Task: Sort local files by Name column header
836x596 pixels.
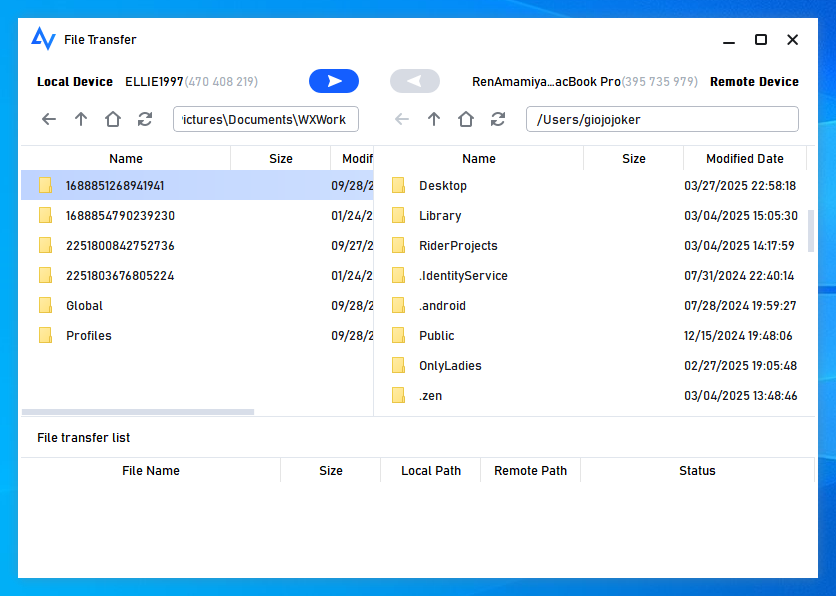Action: 126,159
